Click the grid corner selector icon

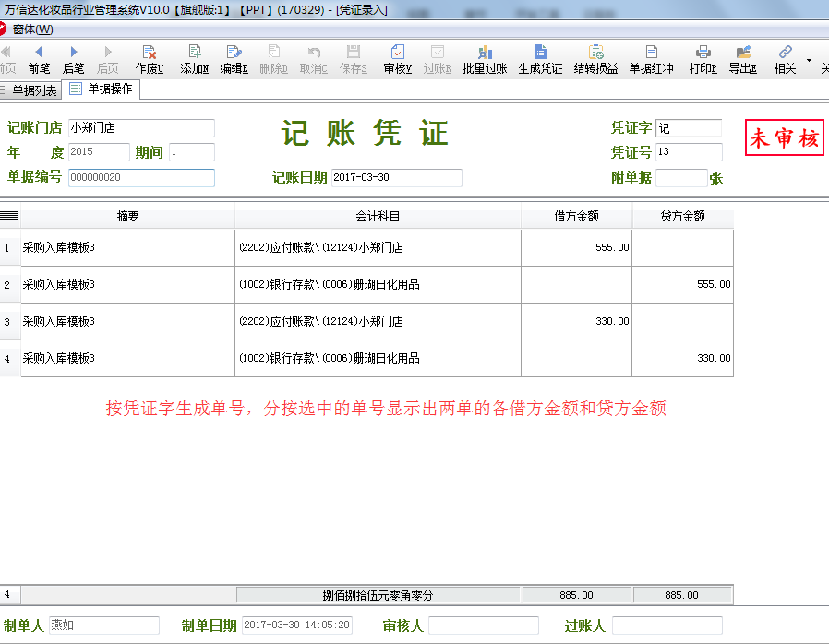click(9, 216)
